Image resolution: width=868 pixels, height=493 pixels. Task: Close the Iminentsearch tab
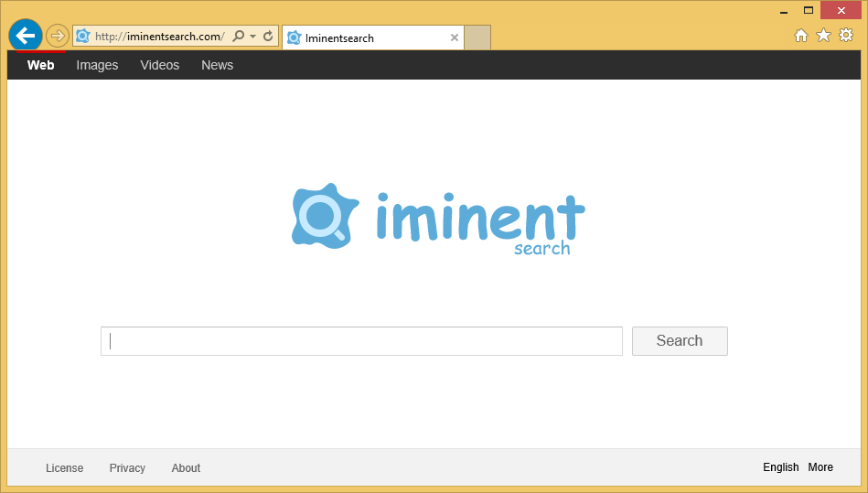pyautogui.click(x=455, y=38)
